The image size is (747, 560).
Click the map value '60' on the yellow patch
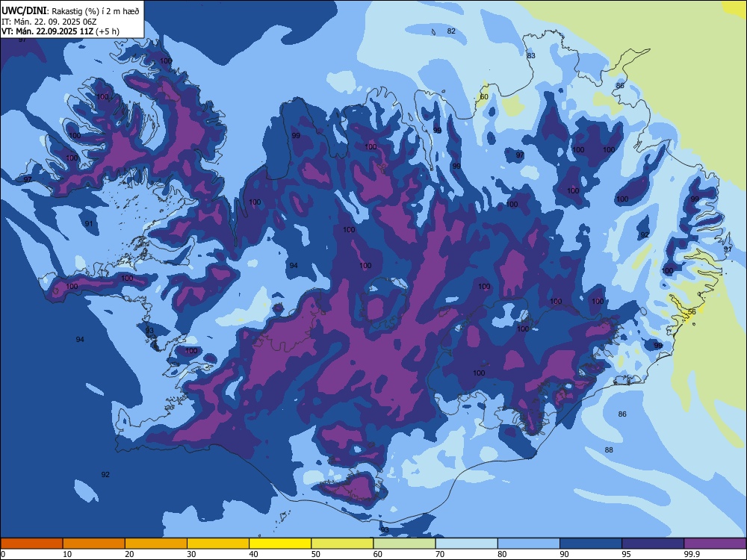(484, 96)
